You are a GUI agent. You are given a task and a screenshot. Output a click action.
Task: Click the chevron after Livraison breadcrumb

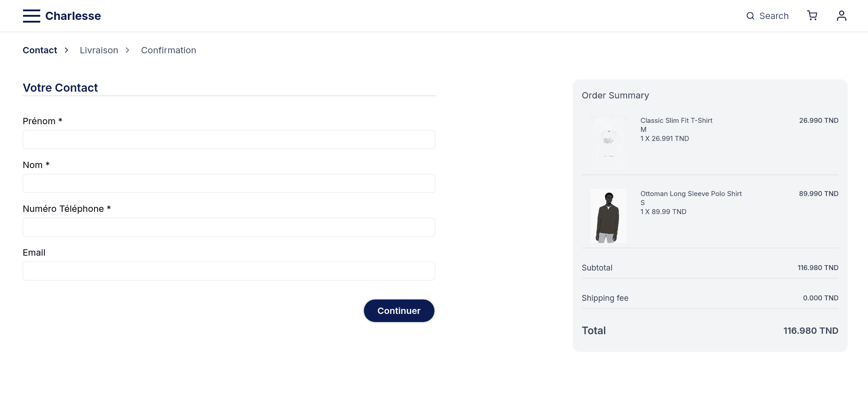click(127, 50)
